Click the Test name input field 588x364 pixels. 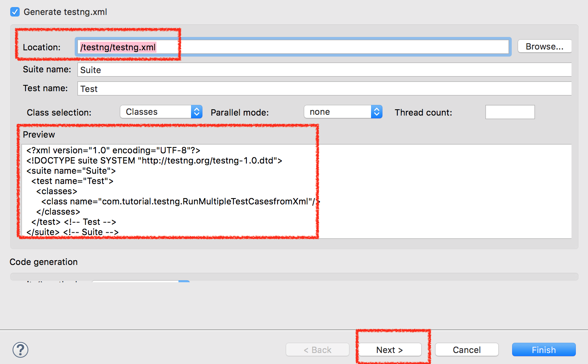point(324,88)
